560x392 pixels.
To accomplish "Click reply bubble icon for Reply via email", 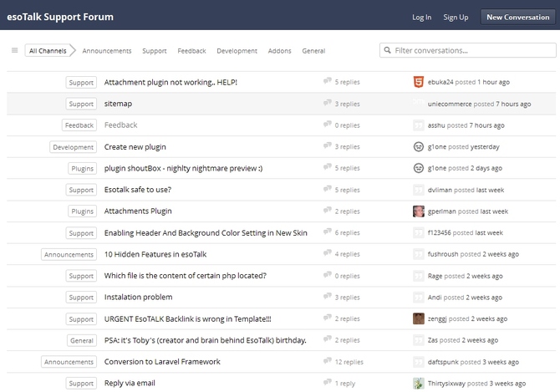I will tap(327, 382).
